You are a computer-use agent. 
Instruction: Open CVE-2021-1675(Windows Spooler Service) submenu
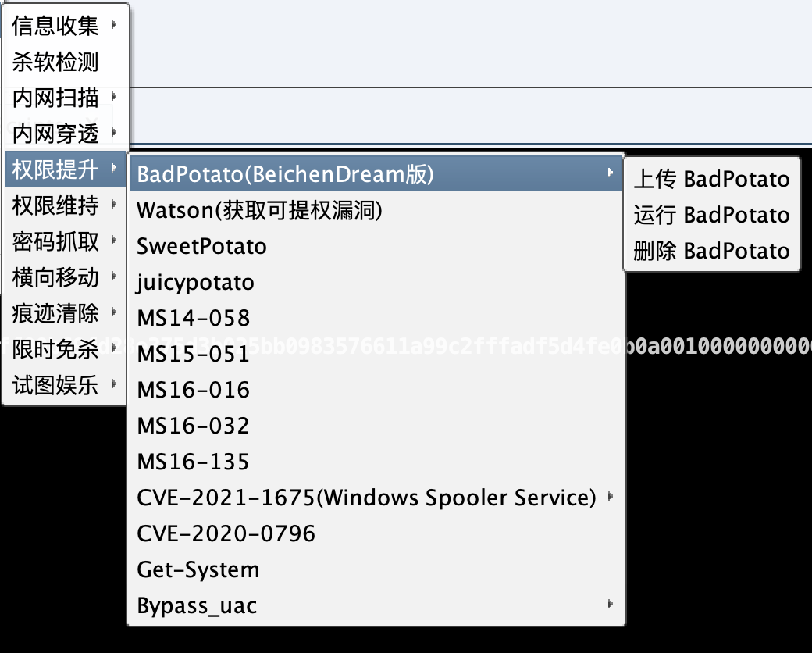pyautogui.click(x=376, y=498)
